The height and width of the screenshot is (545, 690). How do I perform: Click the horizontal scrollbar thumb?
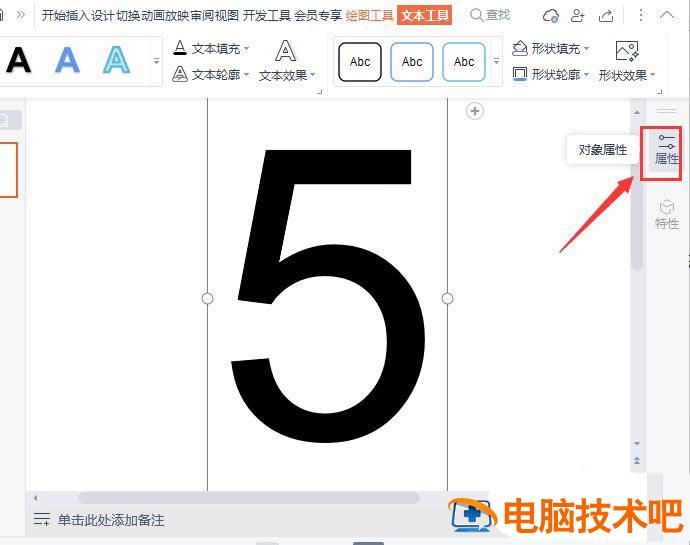(x=249, y=498)
